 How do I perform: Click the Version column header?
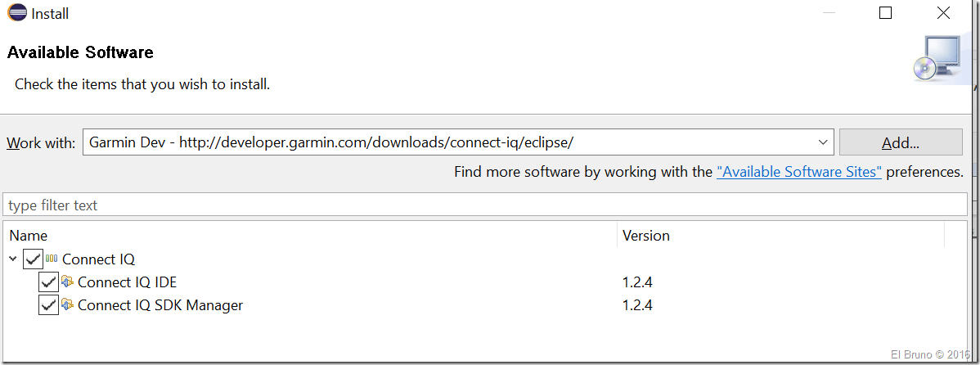646,236
